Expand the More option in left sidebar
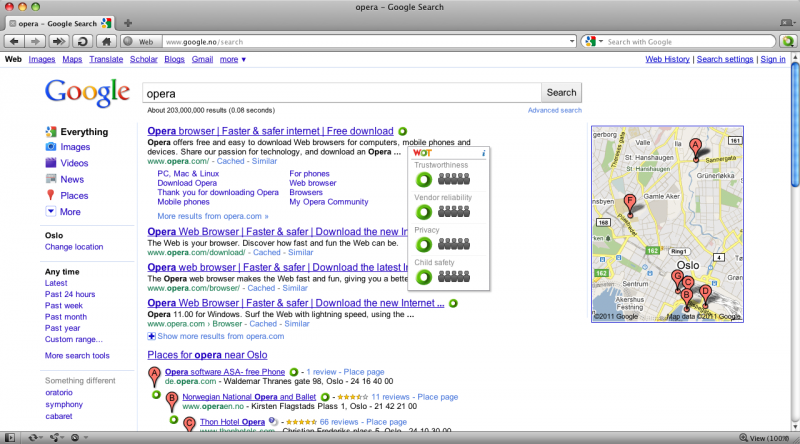This screenshot has width=800, height=444. click(63, 211)
